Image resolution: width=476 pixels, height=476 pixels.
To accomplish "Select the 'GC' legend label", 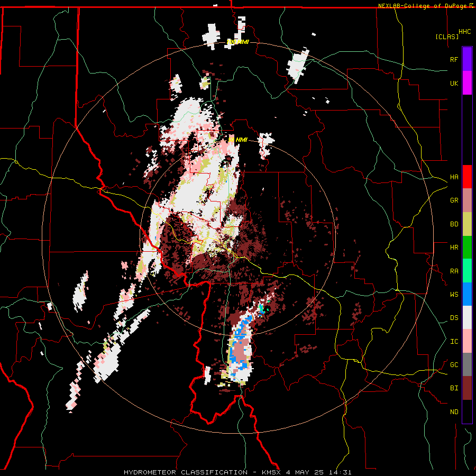I will click(454, 365).
